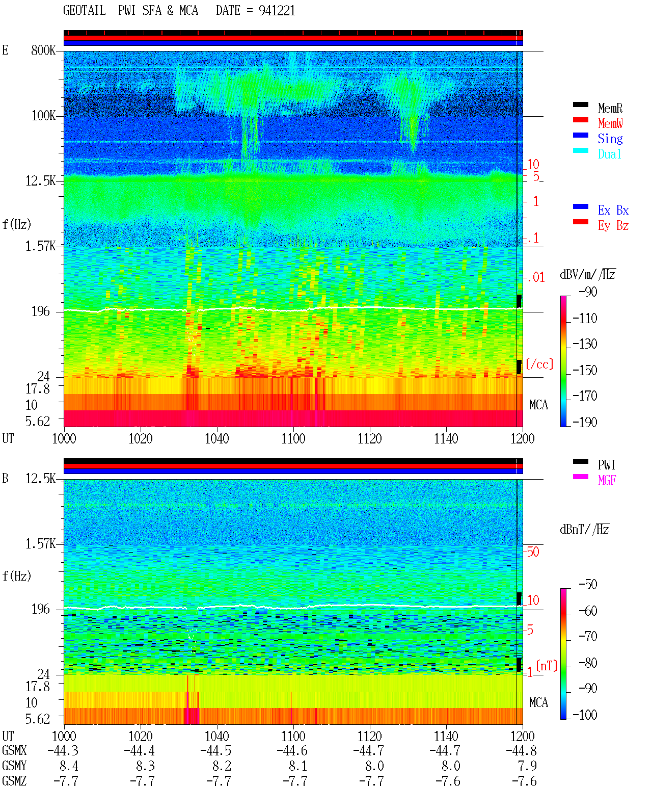Click the dBnT magnetic field color bar

563,654
